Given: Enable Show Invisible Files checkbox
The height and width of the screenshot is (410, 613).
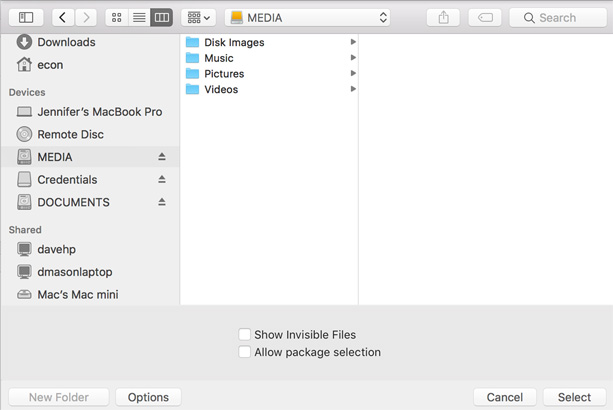Looking at the screenshot, I should pyautogui.click(x=245, y=335).
